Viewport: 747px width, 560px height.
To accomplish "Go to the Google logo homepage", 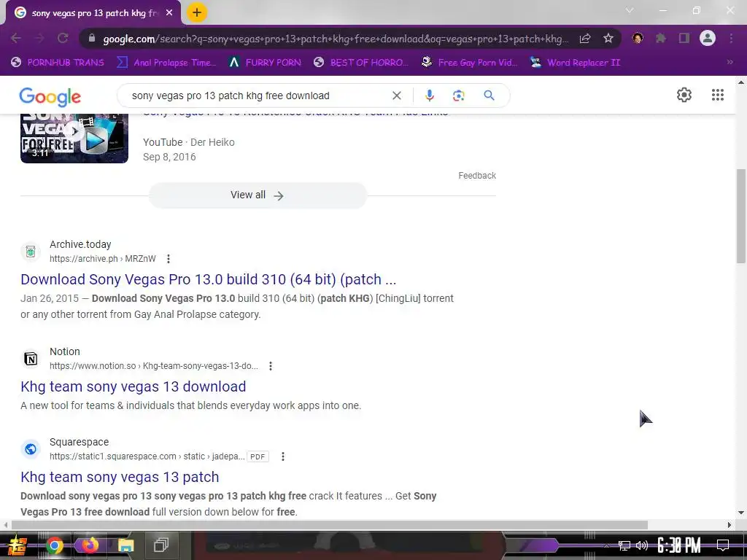I will point(50,97).
